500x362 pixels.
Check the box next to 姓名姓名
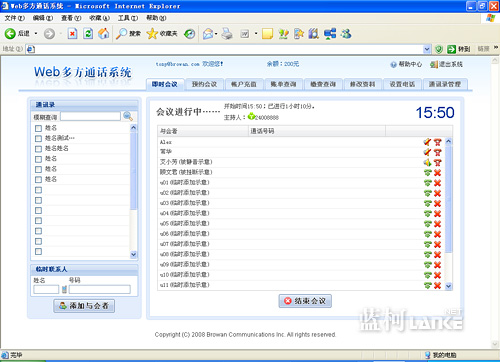(x=38, y=149)
